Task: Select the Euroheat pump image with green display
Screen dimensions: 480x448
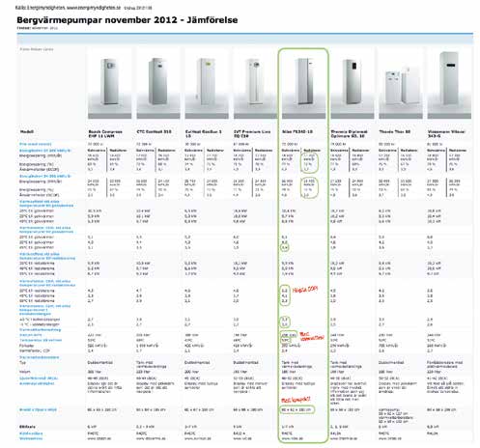Action: [207, 84]
